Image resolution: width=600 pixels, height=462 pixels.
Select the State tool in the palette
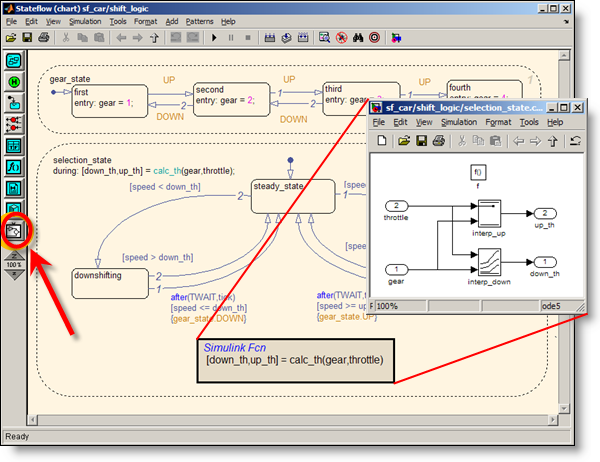[x=15, y=60]
